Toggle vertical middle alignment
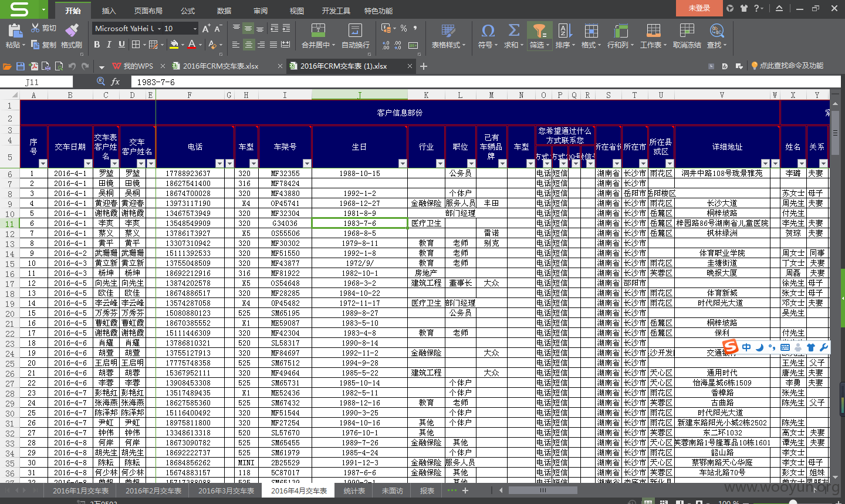 coord(249,28)
